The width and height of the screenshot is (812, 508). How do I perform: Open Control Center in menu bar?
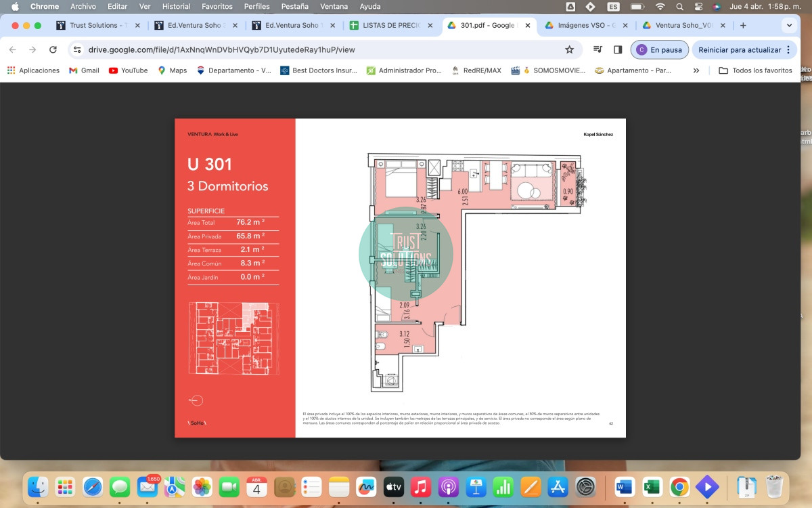coord(699,6)
